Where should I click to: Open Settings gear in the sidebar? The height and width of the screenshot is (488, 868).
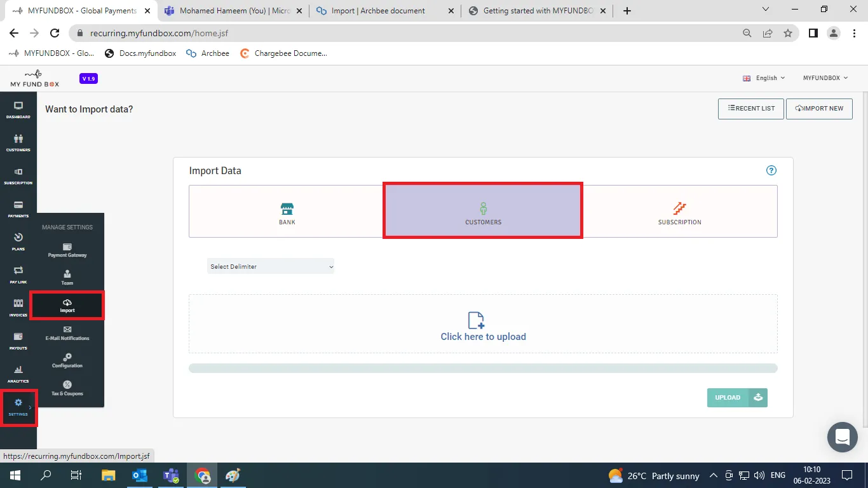[x=18, y=407]
